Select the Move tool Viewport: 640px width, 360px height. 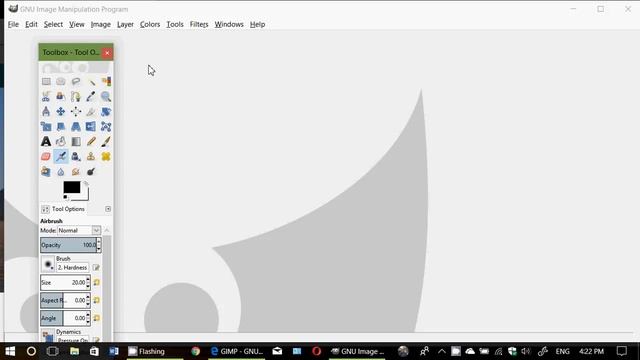(x=61, y=111)
